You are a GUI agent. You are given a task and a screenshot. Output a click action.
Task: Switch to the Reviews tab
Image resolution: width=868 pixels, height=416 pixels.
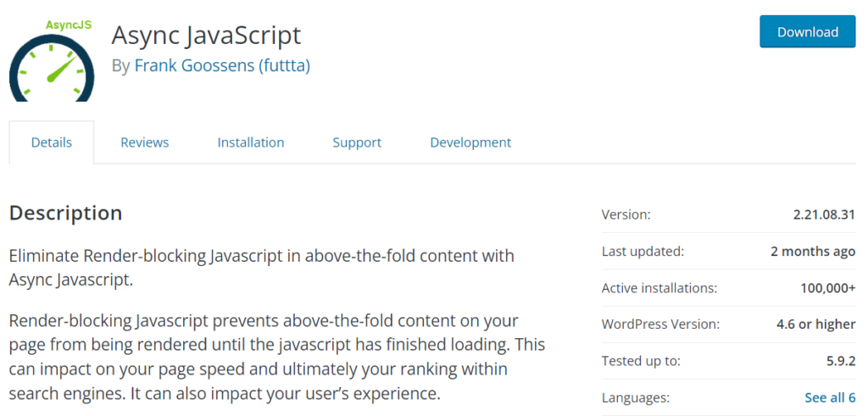tap(144, 142)
